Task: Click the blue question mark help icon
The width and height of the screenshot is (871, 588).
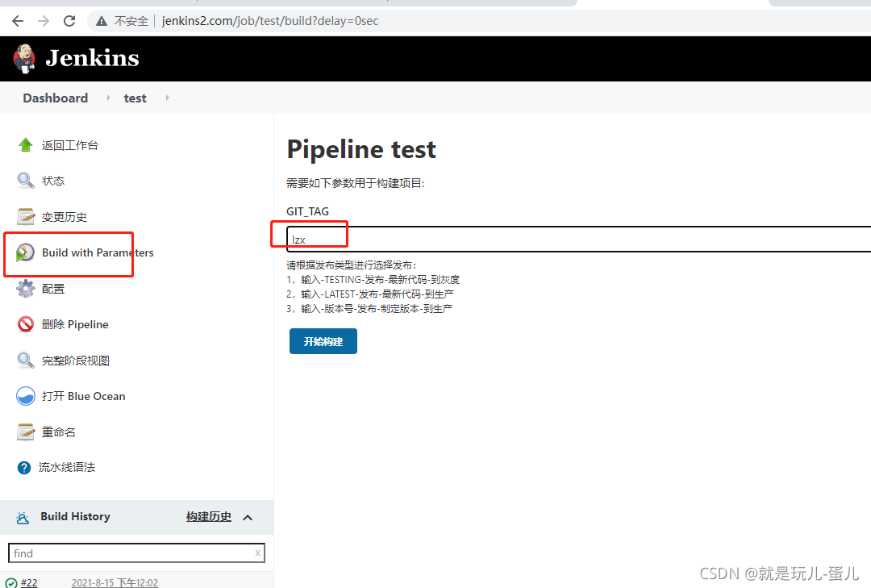Action: [24, 468]
